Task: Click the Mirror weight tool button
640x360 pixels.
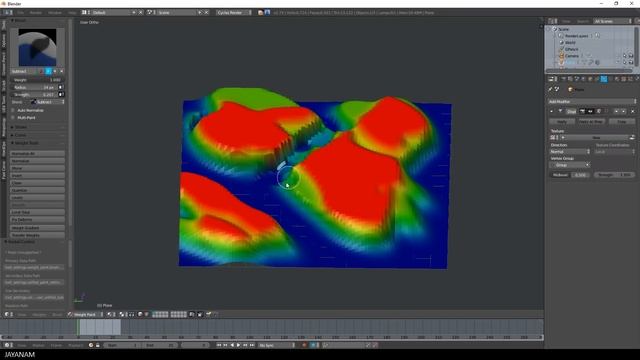Action: (x=37, y=168)
